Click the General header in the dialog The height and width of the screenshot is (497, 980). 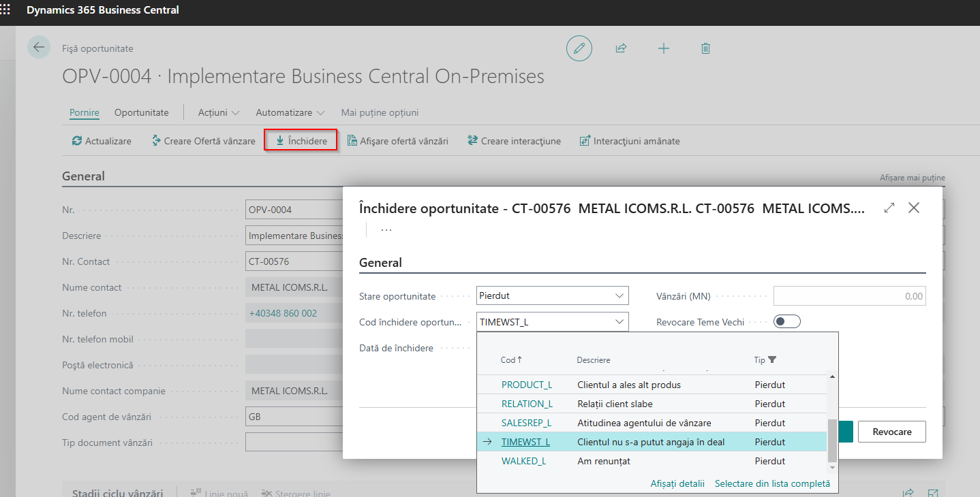(380, 263)
